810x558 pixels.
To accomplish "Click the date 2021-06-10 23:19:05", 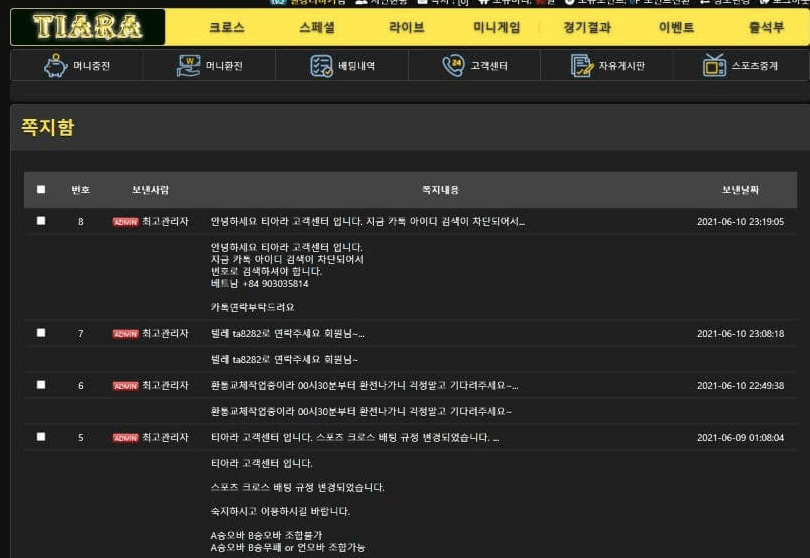I will (740, 222).
